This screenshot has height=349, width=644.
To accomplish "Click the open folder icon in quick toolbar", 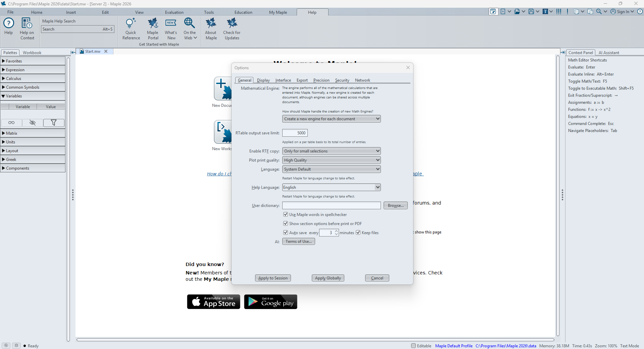I will click(517, 12).
